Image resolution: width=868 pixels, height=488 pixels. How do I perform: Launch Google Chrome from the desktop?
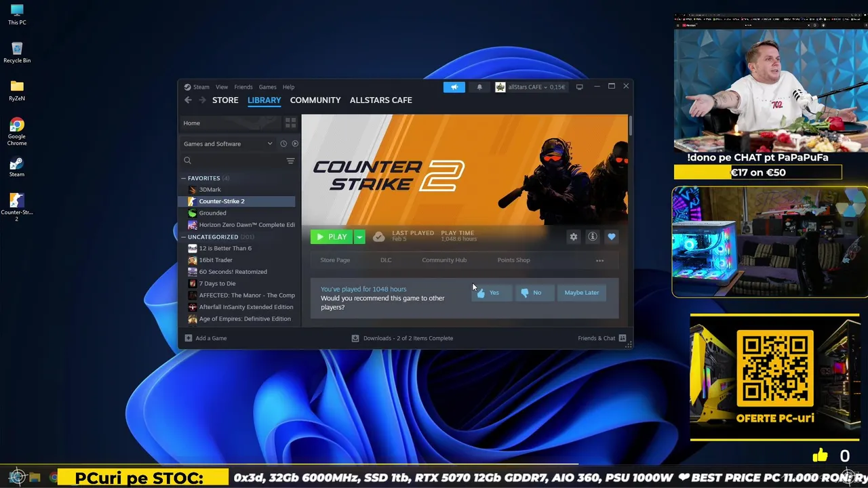pyautogui.click(x=17, y=131)
